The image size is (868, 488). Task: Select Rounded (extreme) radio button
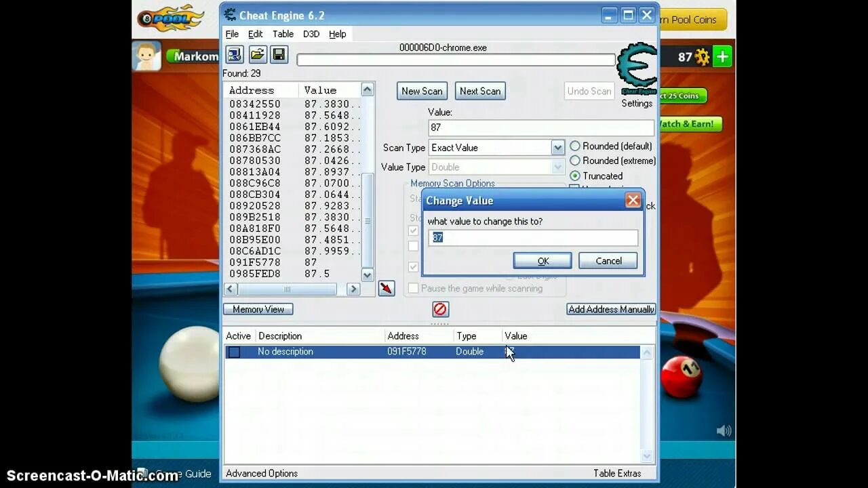point(575,161)
